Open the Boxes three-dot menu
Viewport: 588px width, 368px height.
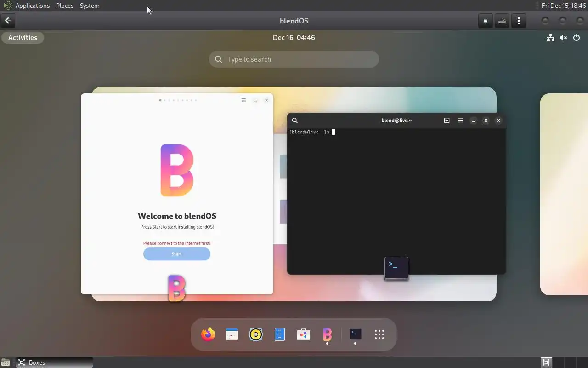(x=519, y=21)
